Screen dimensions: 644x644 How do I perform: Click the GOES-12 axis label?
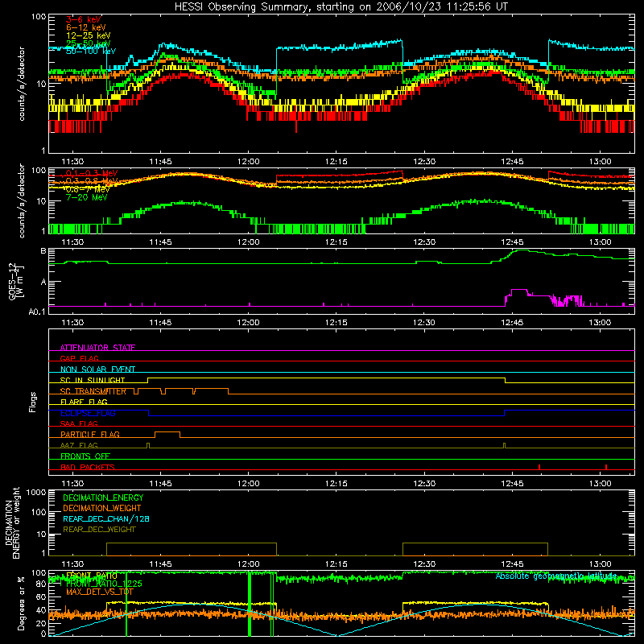[x=15, y=281]
